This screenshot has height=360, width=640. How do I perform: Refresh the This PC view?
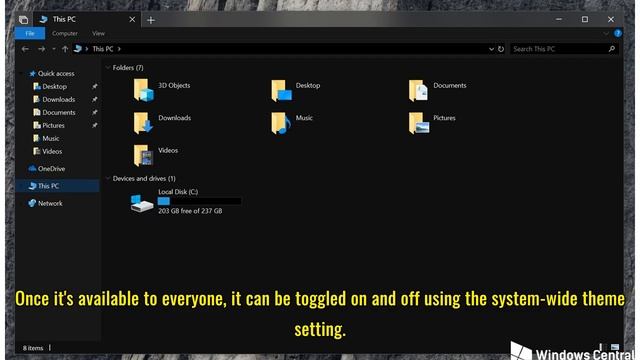[501, 49]
